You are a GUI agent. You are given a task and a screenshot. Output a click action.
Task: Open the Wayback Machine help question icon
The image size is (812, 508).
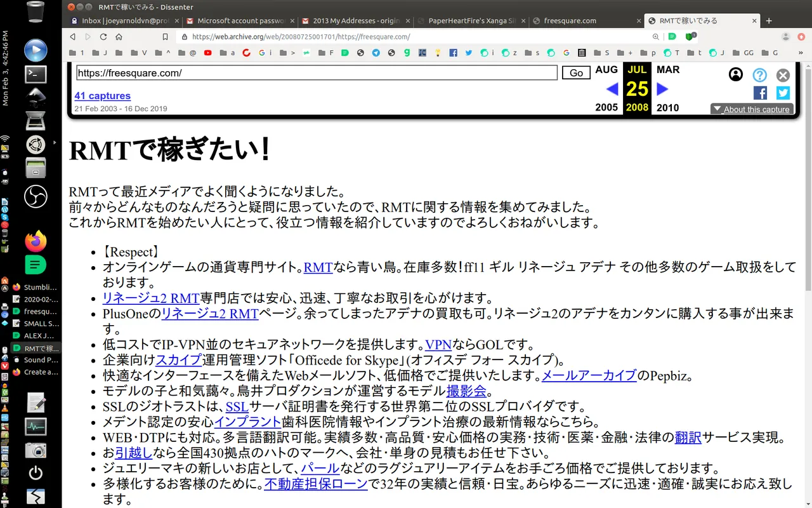click(x=760, y=75)
